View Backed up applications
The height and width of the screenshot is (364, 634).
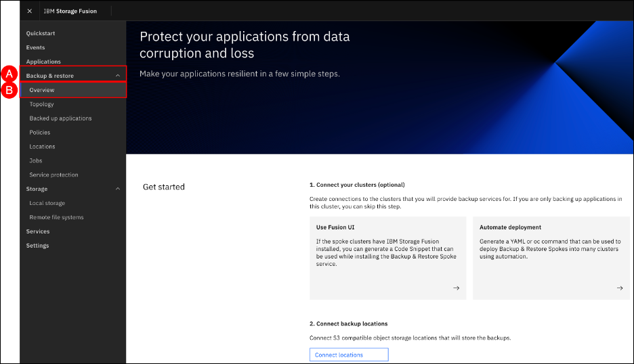coord(60,118)
